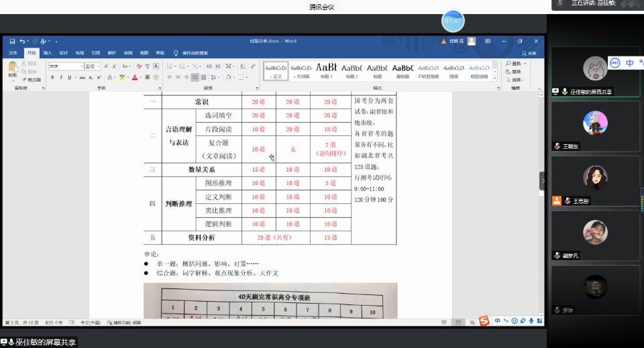Toggle italic formatting
This screenshot has height=348, width=644.
60,77
